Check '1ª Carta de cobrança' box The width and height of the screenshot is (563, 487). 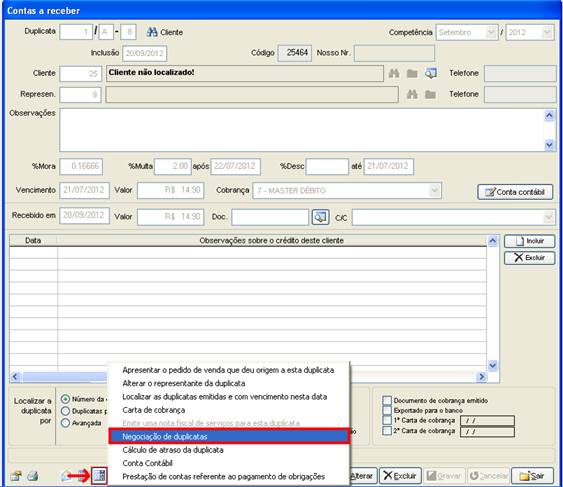click(x=387, y=420)
